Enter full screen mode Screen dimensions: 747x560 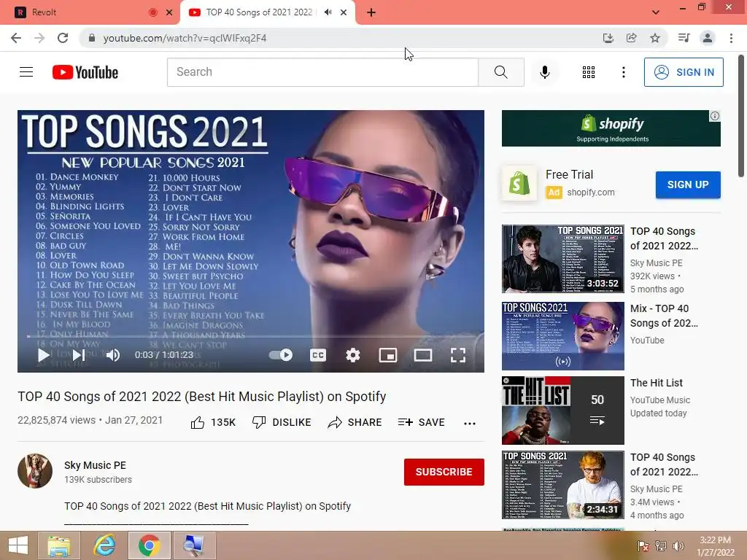458,355
